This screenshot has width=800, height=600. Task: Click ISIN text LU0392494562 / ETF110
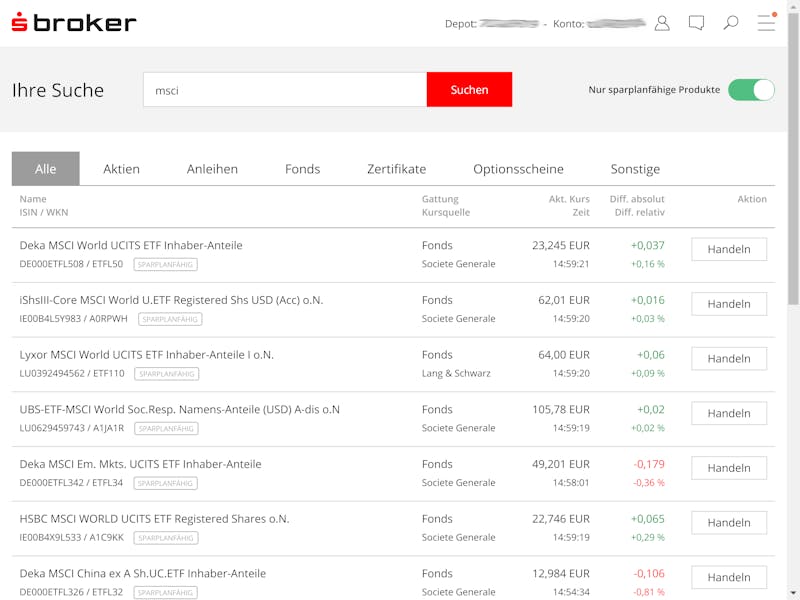(x=72, y=373)
